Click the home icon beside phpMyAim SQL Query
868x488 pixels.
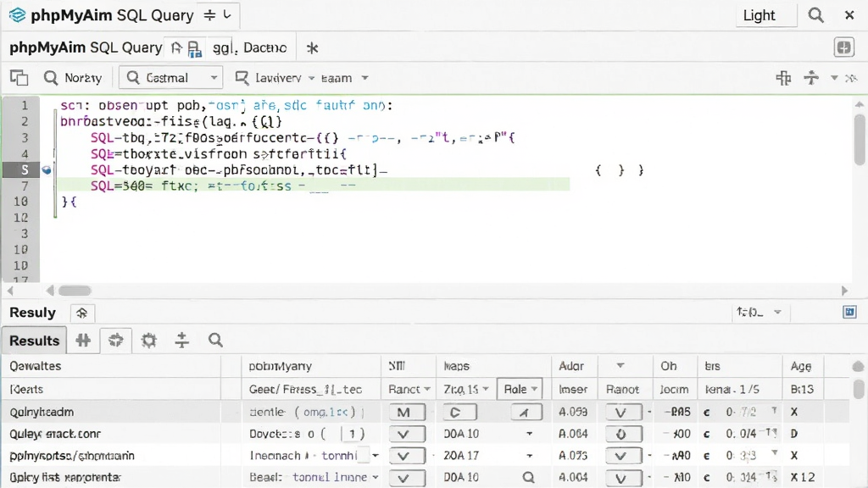point(176,48)
